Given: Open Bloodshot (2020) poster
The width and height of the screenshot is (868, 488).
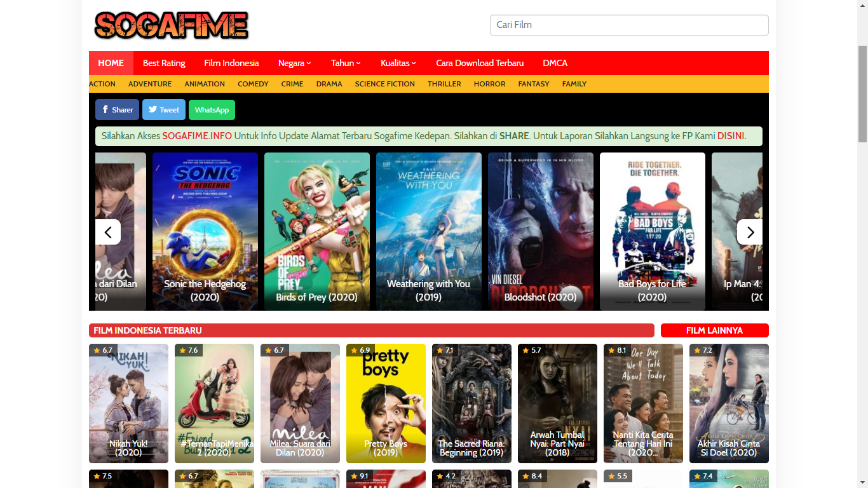Looking at the screenshot, I should 541,231.
